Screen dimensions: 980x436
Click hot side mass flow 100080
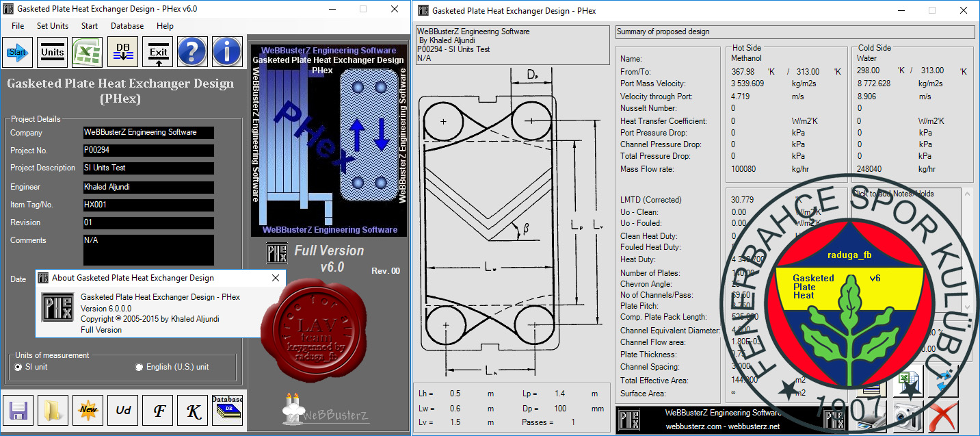pyautogui.click(x=743, y=169)
